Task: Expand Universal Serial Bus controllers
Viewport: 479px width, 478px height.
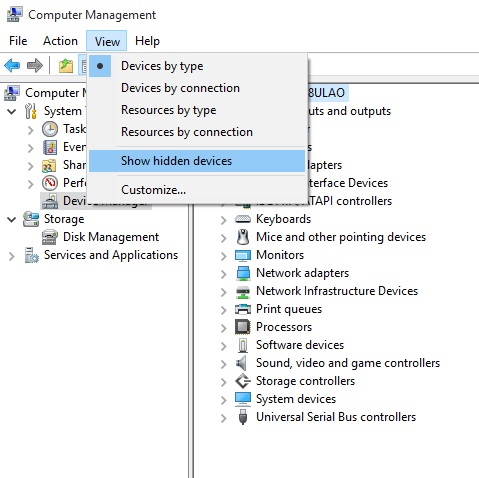Action: pyautogui.click(x=223, y=418)
